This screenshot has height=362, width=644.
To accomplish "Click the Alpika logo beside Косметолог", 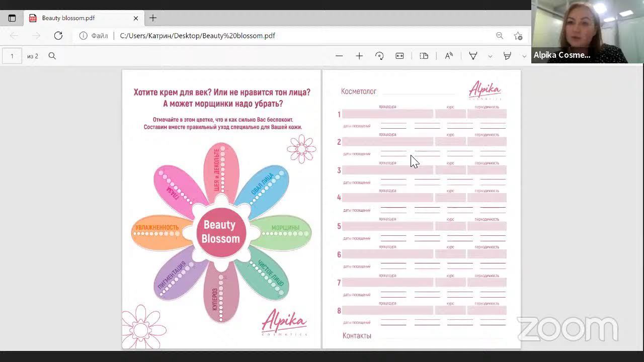I will 485,90.
